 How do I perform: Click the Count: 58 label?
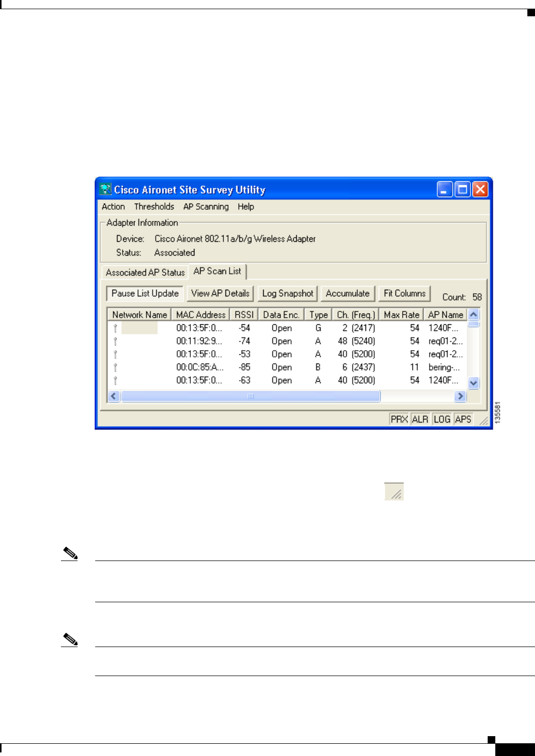pos(462,297)
